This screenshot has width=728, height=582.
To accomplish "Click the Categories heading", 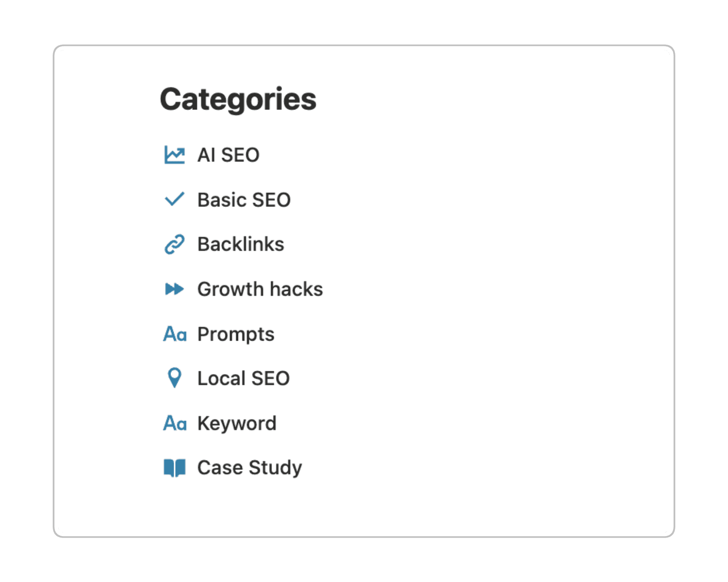I will pos(238,99).
